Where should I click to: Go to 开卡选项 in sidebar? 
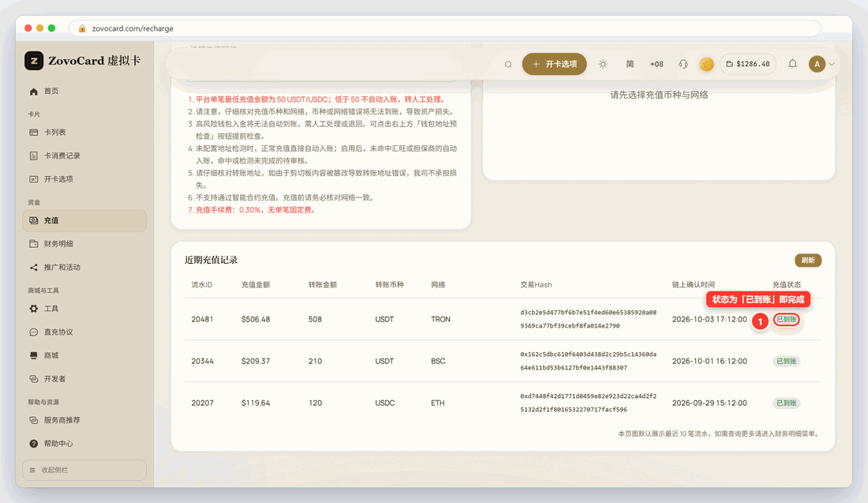[x=84, y=179]
